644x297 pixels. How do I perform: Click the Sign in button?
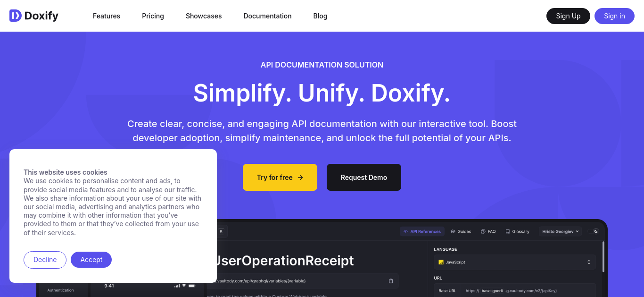tap(614, 16)
